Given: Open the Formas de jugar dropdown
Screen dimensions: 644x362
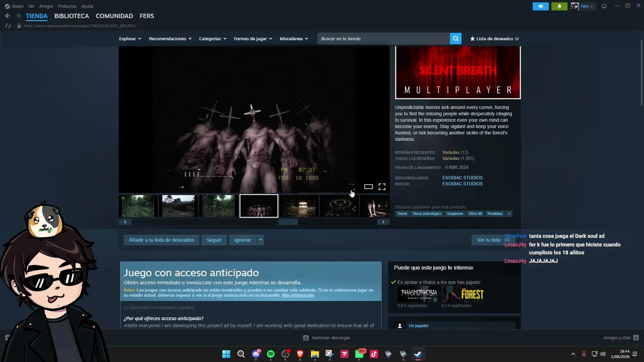Looking at the screenshot, I should pos(253,39).
